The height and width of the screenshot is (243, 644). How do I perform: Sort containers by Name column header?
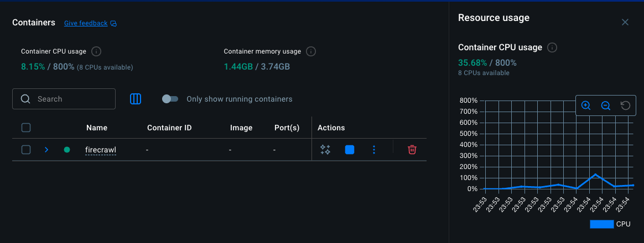click(x=97, y=128)
